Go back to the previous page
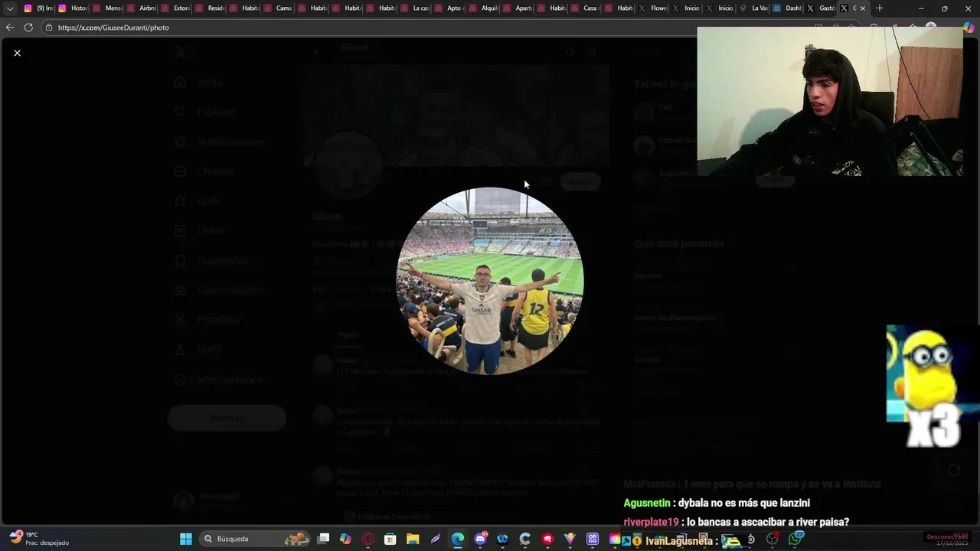This screenshot has width=980, height=551. click(9, 28)
